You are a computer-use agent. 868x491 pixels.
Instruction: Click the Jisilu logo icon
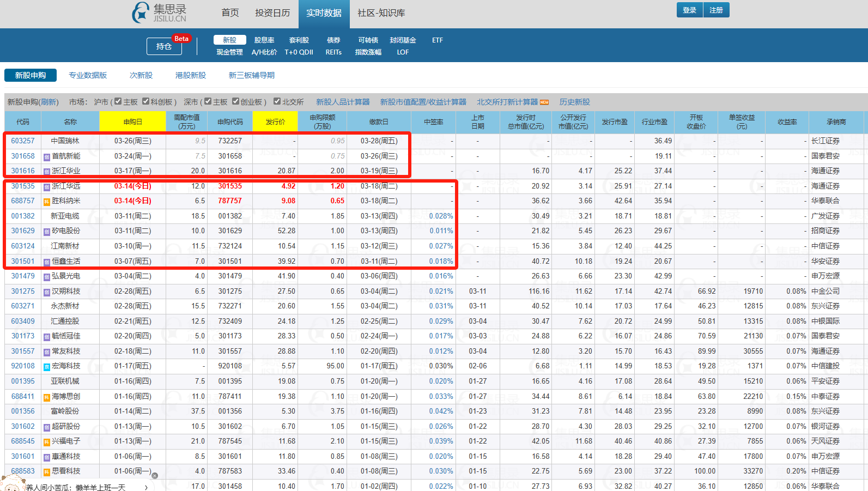tap(141, 13)
